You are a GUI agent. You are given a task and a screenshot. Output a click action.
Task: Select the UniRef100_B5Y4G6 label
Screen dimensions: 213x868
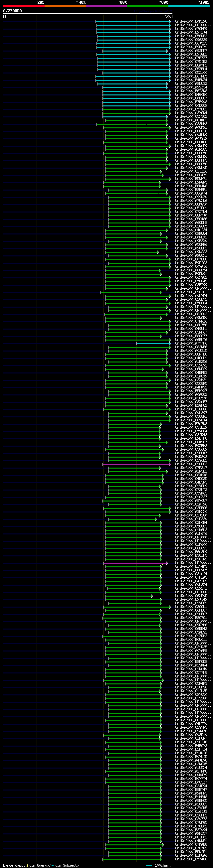click(x=191, y=860)
